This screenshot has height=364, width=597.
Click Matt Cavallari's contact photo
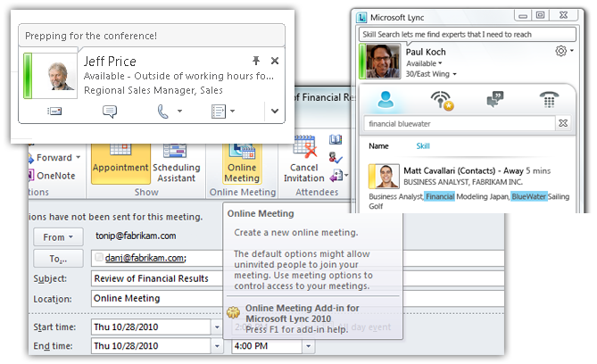(387, 176)
